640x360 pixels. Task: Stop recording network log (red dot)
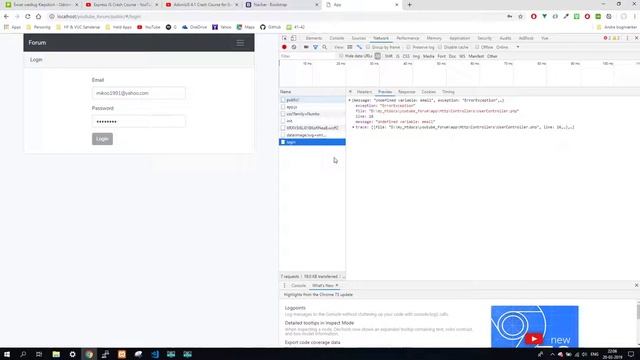coord(284,47)
